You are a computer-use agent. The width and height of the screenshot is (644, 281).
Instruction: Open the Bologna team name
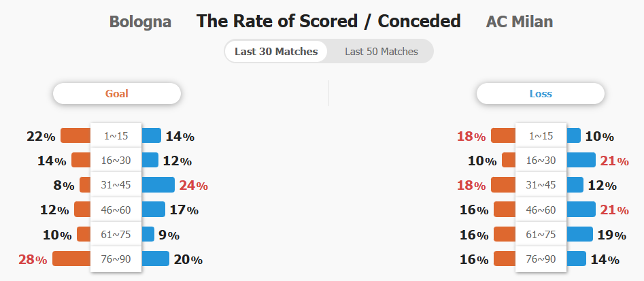pyautogui.click(x=140, y=22)
